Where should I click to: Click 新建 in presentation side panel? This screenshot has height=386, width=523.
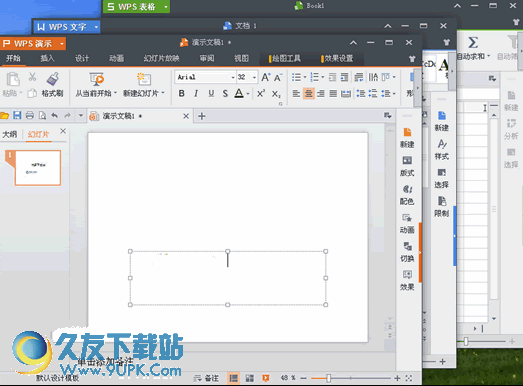click(x=407, y=137)
